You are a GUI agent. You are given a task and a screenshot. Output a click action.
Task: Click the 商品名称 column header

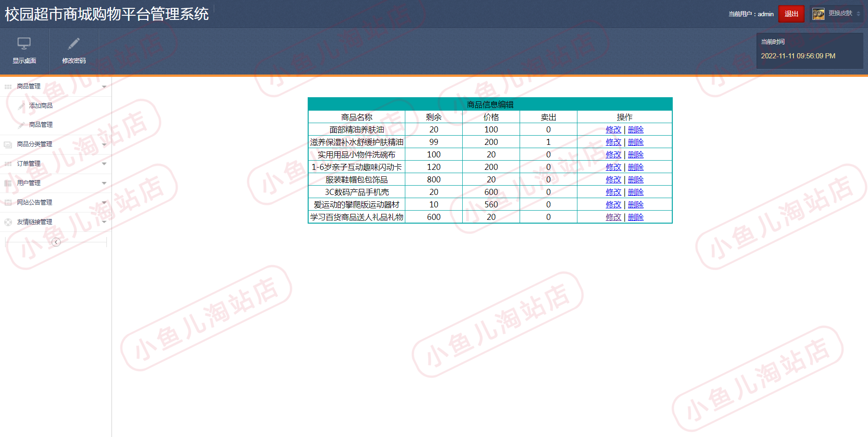tap(357, 117)
